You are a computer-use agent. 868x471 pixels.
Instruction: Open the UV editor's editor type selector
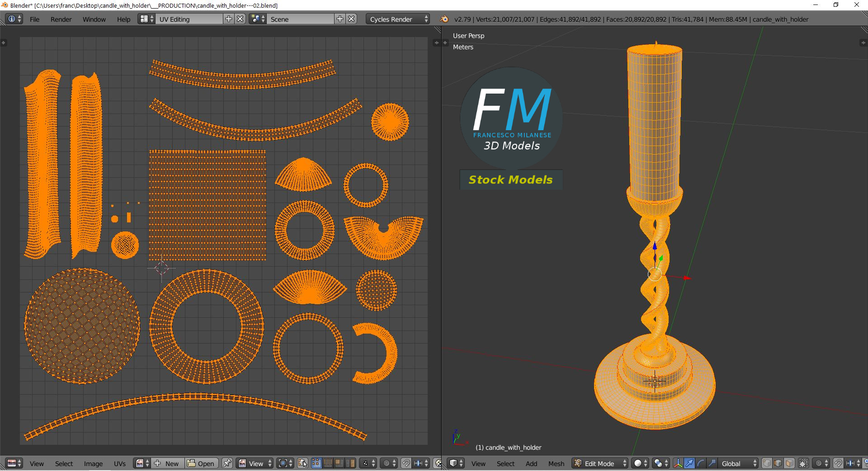point(14,463)
